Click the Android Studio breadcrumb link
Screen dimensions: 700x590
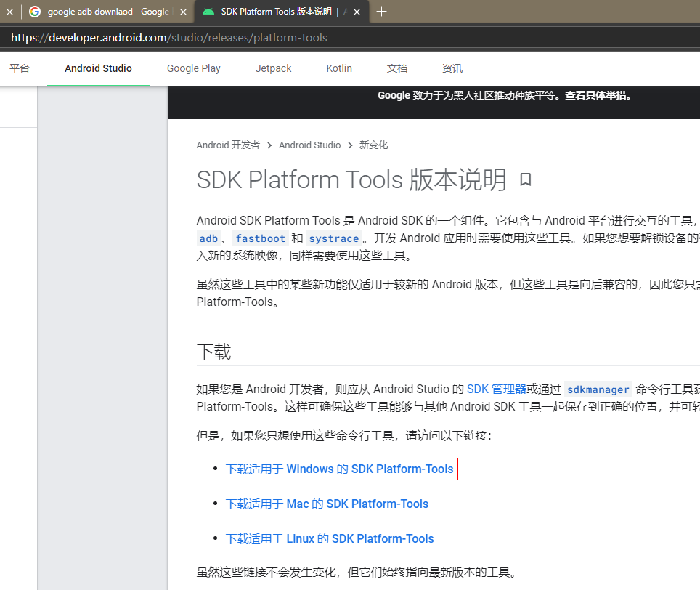[x=309, y=145]
